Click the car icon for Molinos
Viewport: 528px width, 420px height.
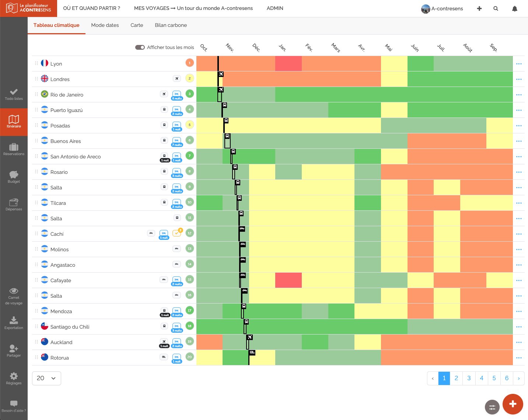(x=177, y=249)
